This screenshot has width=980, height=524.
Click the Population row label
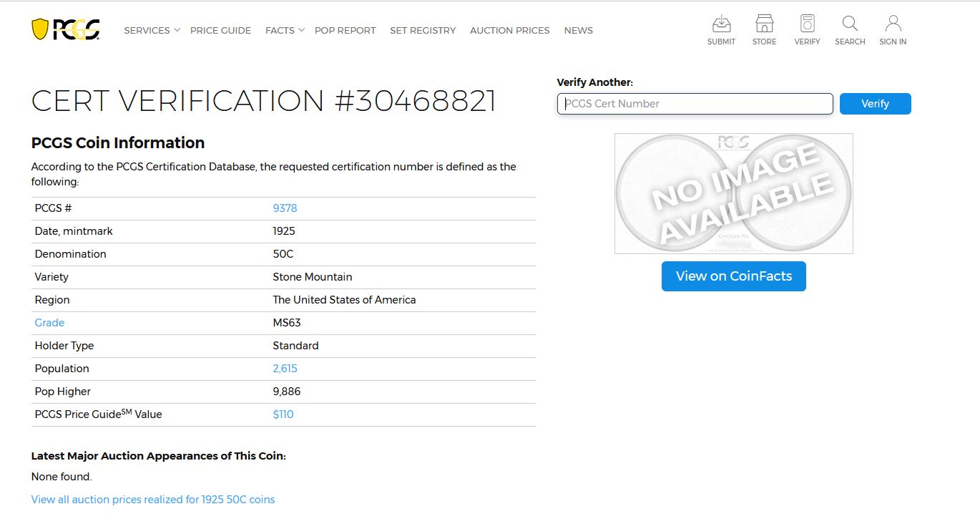pos(62,369)
